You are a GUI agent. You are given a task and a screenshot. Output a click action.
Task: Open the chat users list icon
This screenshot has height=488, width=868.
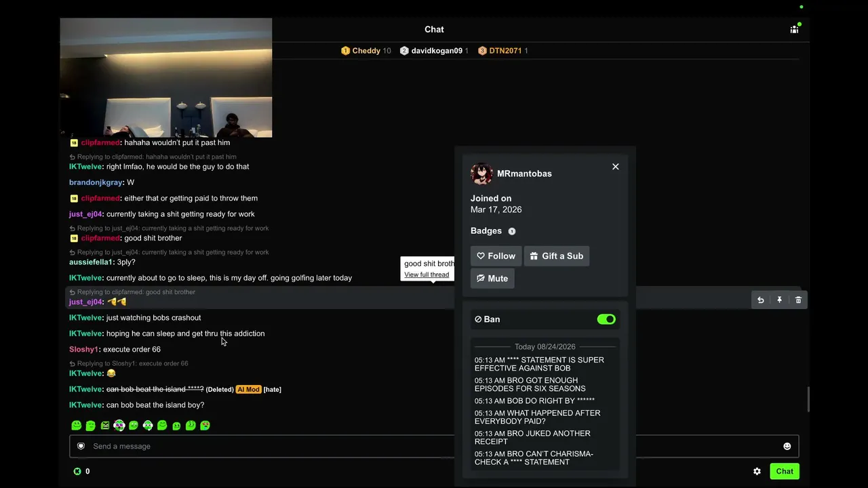point(794,29)
